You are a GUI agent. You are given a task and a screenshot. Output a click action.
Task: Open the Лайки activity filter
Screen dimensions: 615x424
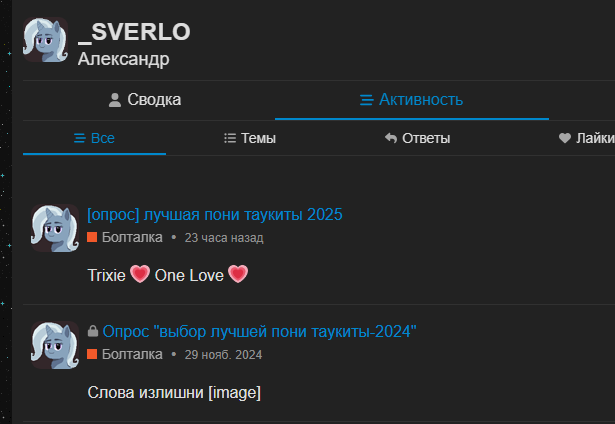(x=594, y=138)
